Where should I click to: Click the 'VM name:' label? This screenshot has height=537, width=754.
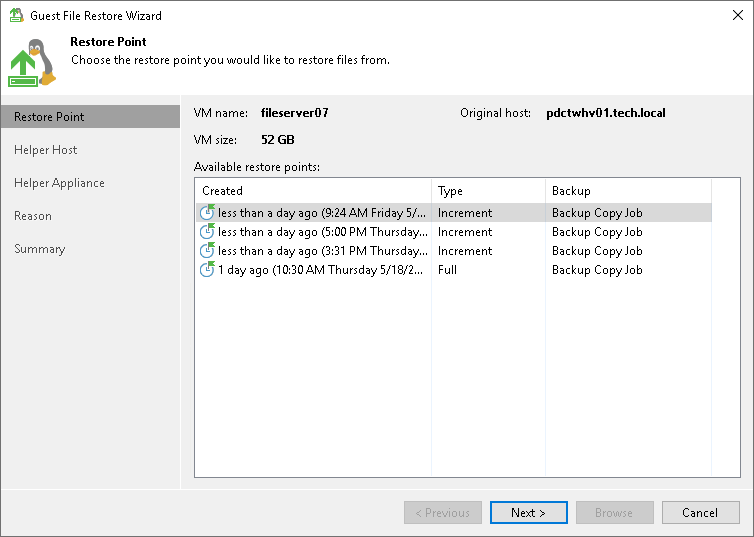click(221, 113)
